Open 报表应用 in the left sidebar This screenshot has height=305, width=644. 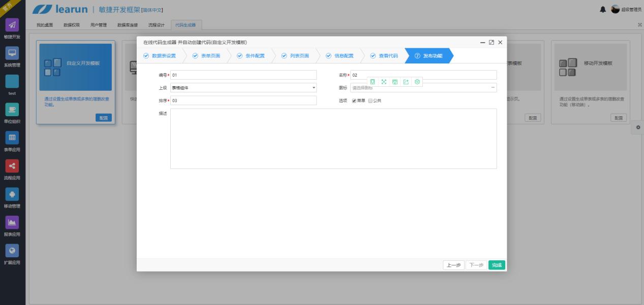coord(12,227)
